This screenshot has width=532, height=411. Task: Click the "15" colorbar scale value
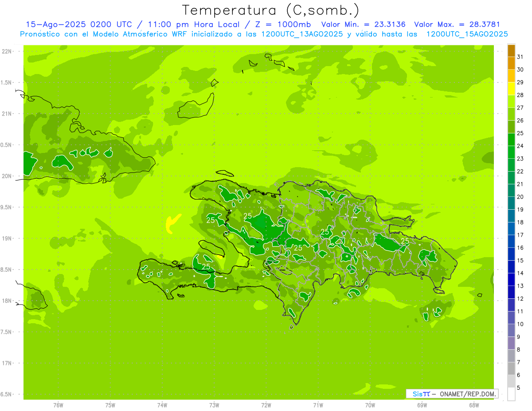520,260
